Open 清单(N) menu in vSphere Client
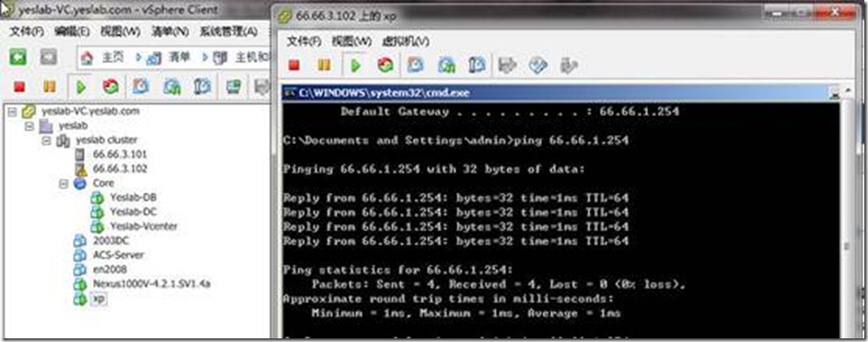The image size is (868, 342). (x=170, y=32)
